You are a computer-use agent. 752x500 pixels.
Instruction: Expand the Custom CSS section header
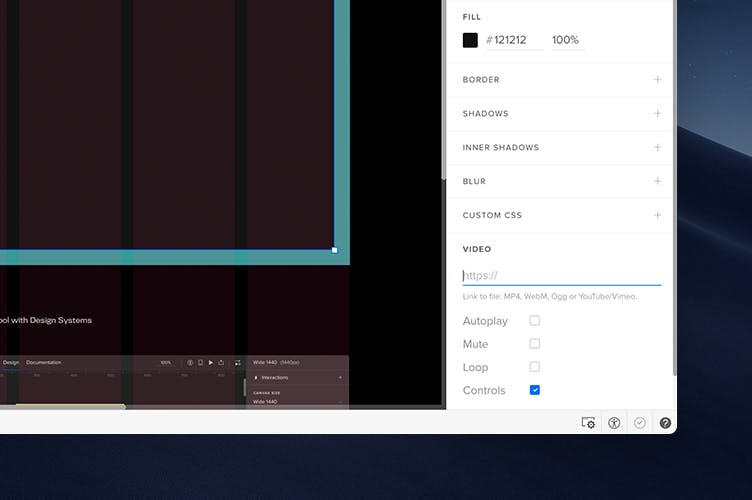492,215
